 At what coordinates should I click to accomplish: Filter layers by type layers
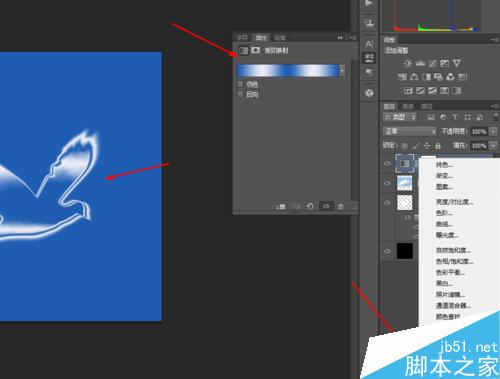coord(455,117)
